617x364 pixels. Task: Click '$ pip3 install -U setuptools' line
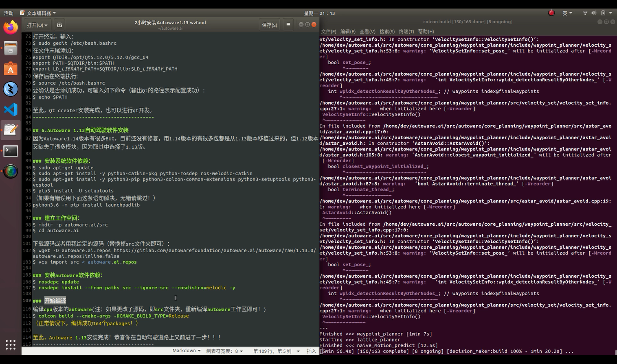(73, 190)
